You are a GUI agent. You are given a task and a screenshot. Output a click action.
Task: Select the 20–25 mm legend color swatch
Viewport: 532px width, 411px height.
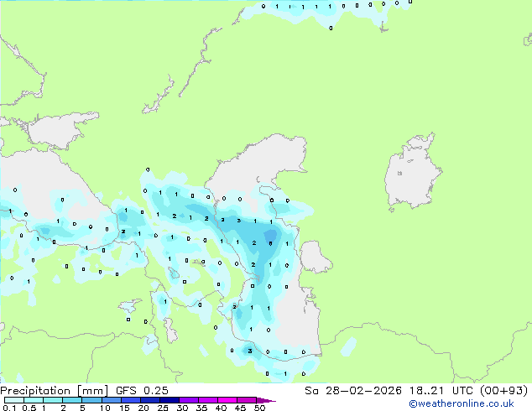click(x=149, y=400)
